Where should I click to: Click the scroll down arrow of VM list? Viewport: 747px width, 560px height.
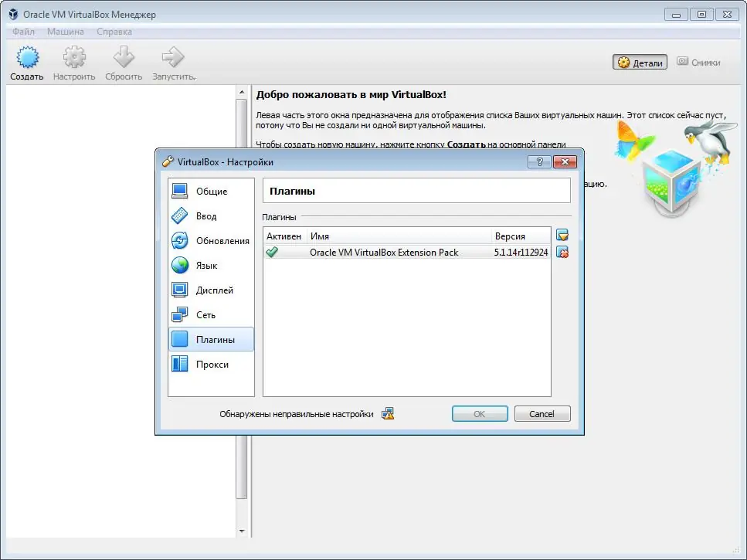[x=242, y=531]
